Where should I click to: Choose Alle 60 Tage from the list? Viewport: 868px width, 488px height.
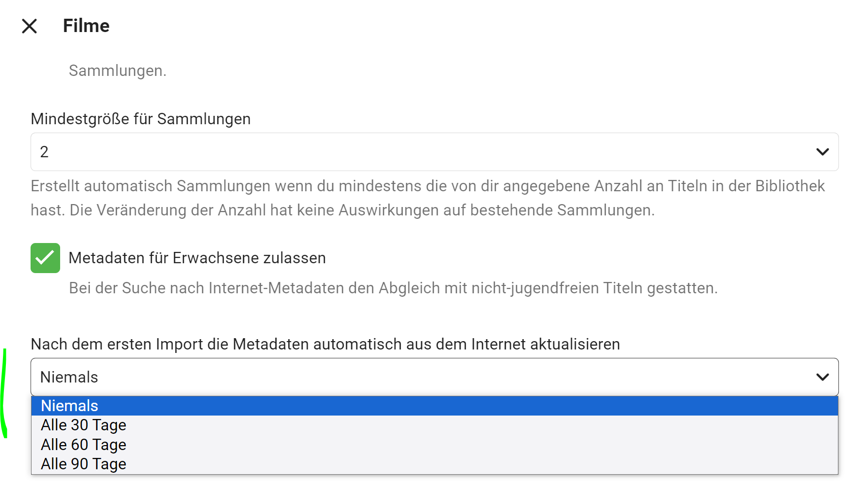click(x=84, y=445)
